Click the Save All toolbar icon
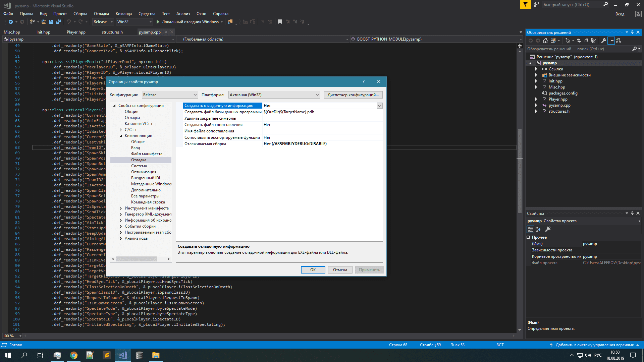The height and width of the screenshot is (362, 644). coord(59,22)
